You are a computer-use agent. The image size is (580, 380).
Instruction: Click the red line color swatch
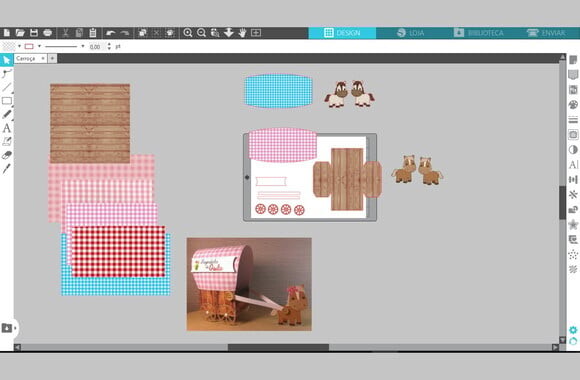(29, 46)
